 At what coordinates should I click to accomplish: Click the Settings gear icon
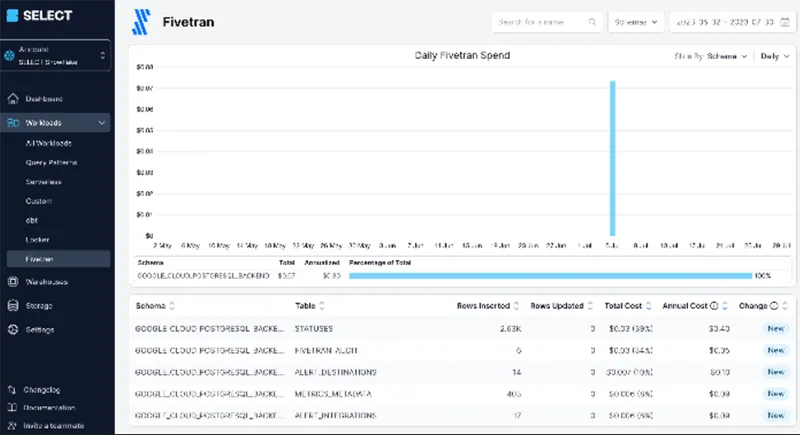(x=13, y=329)
